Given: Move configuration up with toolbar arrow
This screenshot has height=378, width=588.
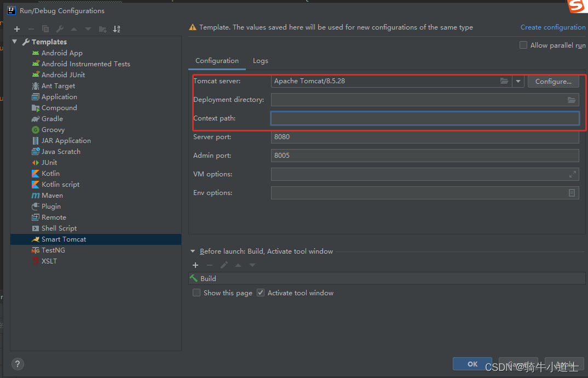Looking at the screenshot, I should click(74, 29).
